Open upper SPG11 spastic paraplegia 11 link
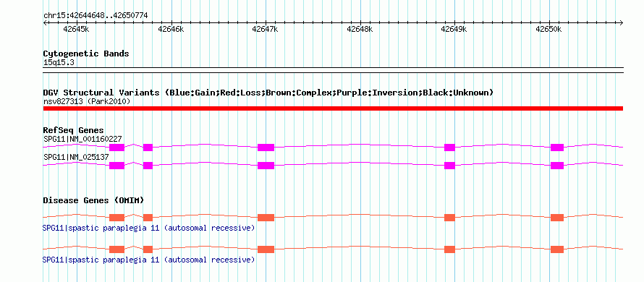The width and height of the screenshot is (644, 282). 148,228
